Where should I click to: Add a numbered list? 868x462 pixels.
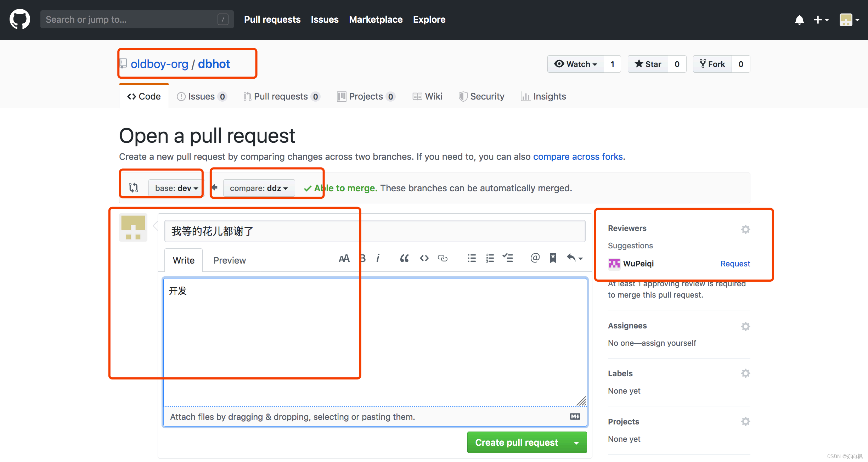tap(490, 259)
